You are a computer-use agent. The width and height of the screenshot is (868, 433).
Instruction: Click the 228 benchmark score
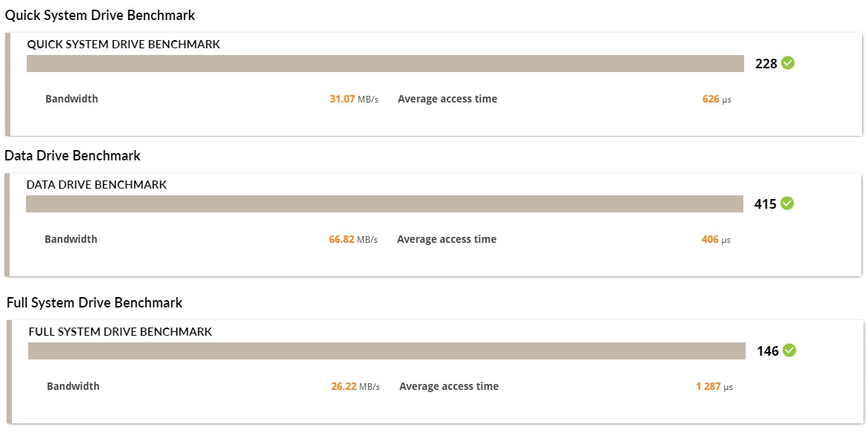[766, 64]
